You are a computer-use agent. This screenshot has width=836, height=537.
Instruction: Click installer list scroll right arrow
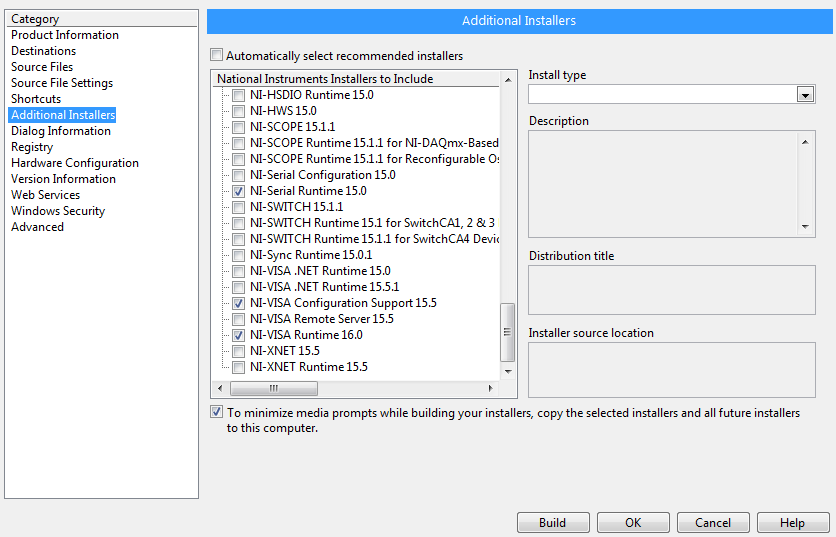tap(491, 388)
